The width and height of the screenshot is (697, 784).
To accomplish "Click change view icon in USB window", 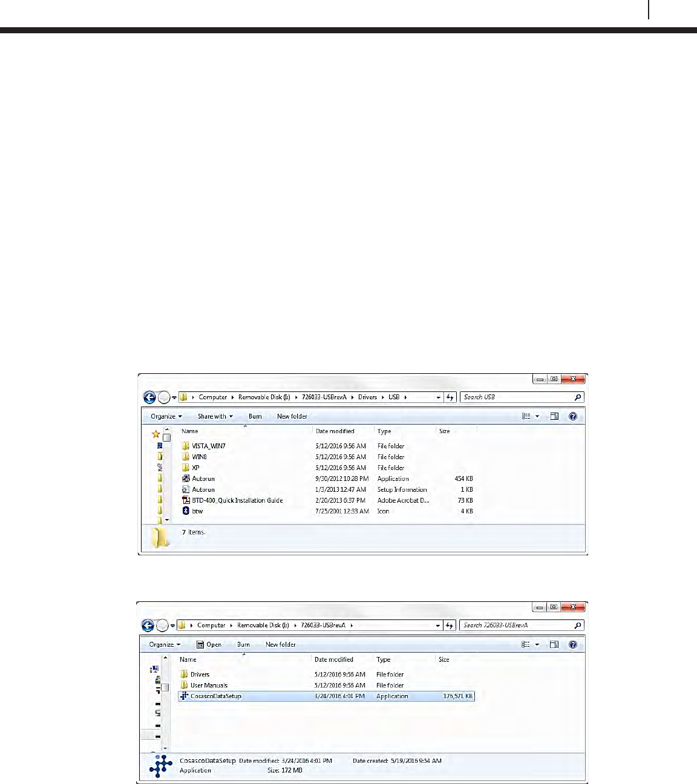I will (x=526, y=416).
